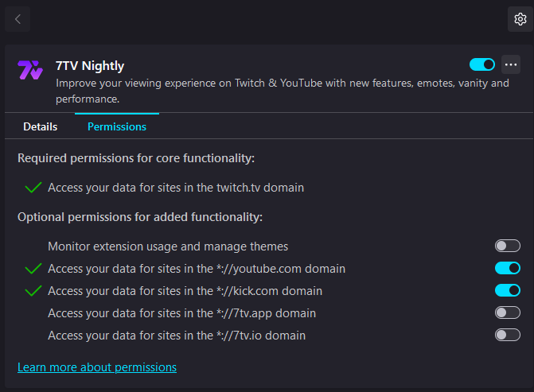Click green checkmark beside twitch.tv permission
534x392 pixels.
click(33, 188)
